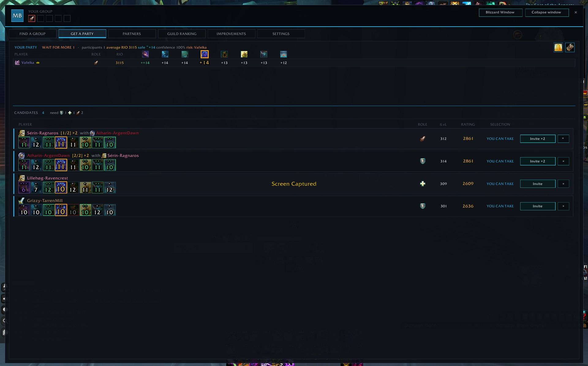588x366 pixels.
Task: Select the filled damage slot under Your Group
Action: 32,18
